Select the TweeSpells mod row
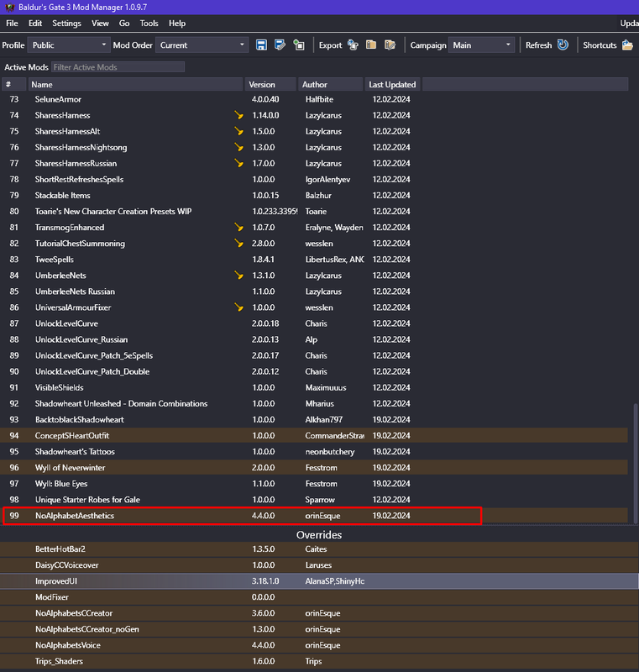The width and height of the screenshot is (639, 672). (x=315, y=260)
